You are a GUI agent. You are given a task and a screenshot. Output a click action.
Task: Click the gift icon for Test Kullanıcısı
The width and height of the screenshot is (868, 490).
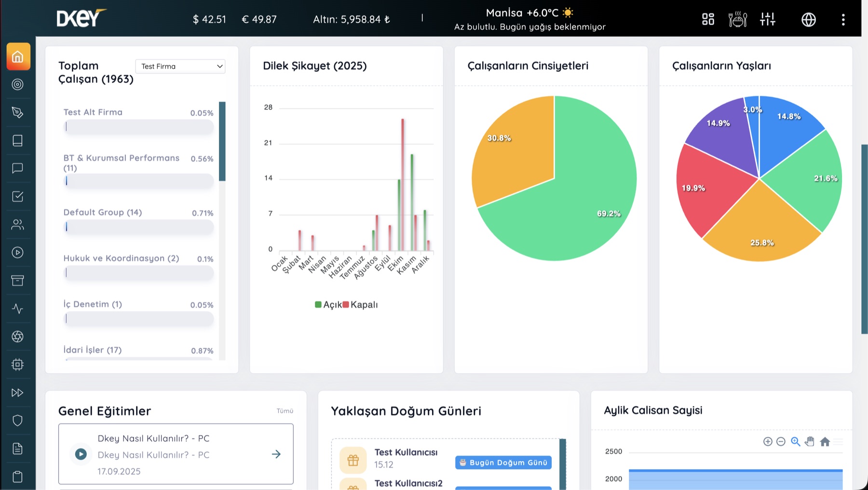click(353, 460)
